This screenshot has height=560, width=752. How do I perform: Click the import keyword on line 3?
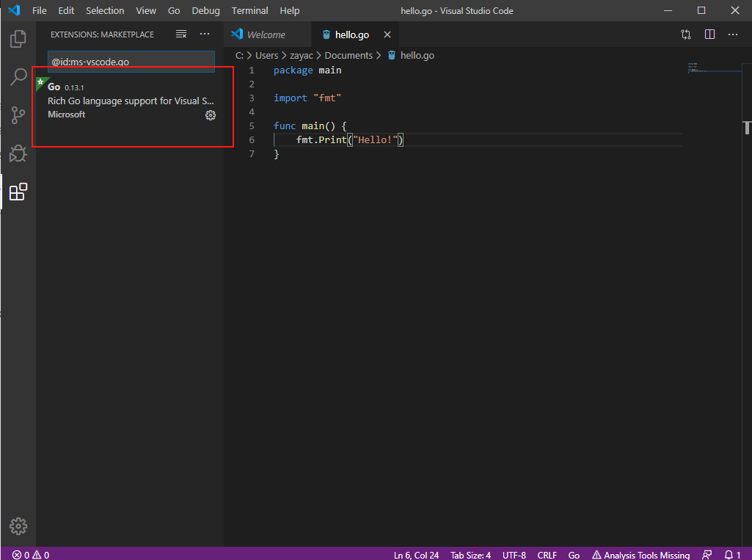[x=290, y=98]
